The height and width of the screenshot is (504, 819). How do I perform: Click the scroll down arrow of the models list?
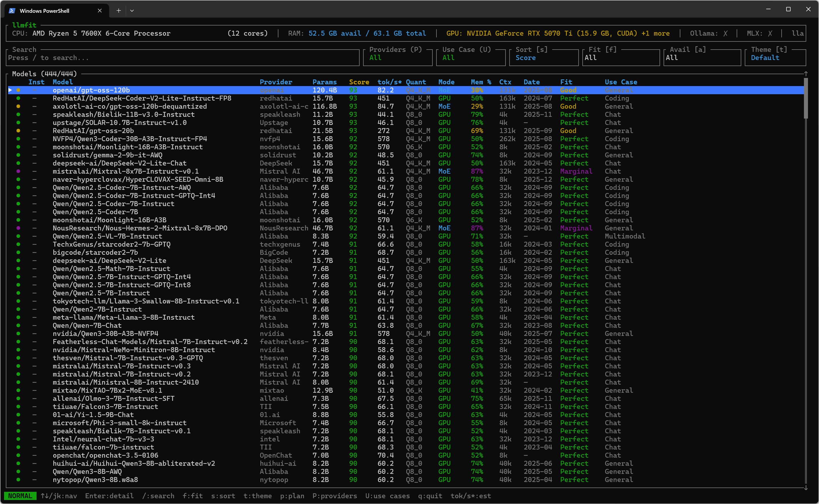(806, 488)
